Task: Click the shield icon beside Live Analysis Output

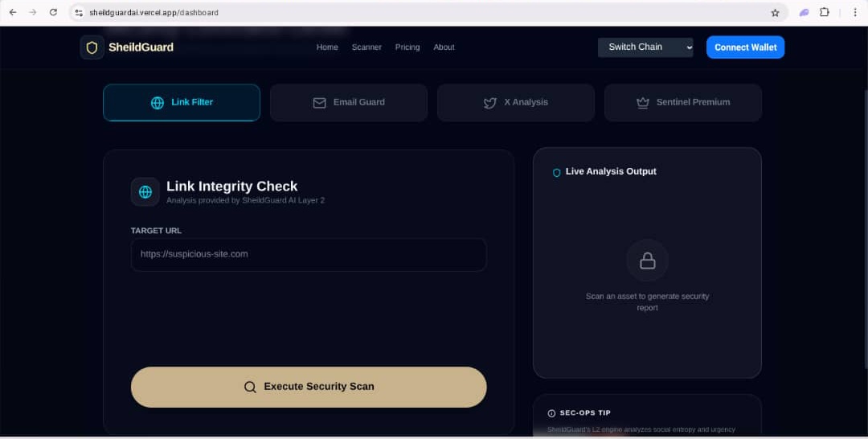Action: tap(556, 172)
